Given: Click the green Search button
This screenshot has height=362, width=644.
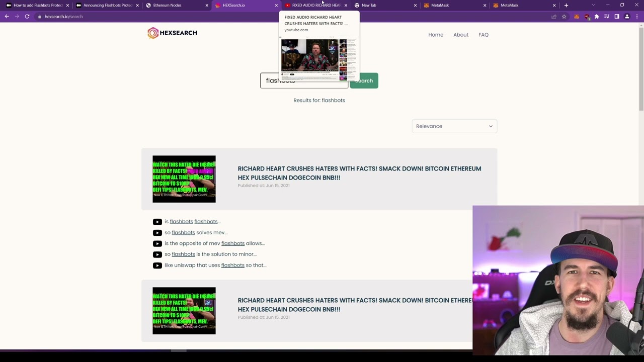Looking at the screenshot, I should 364,81.
